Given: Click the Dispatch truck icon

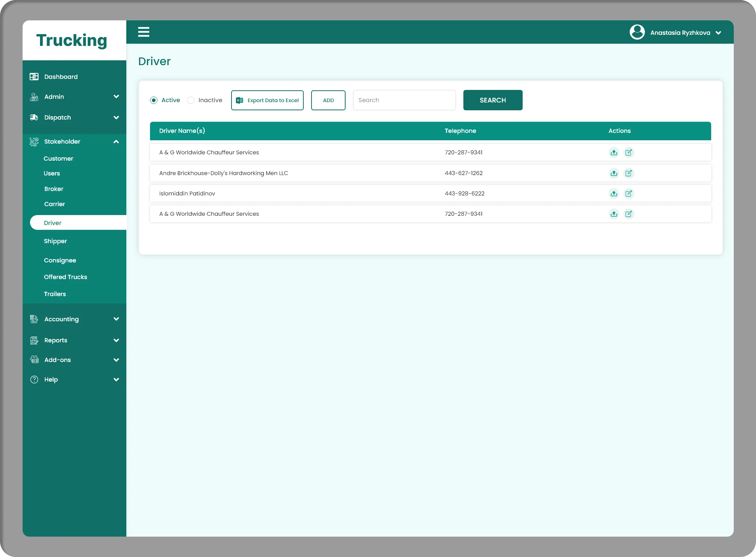Looking at the screenshot, I should pos(34,118).
